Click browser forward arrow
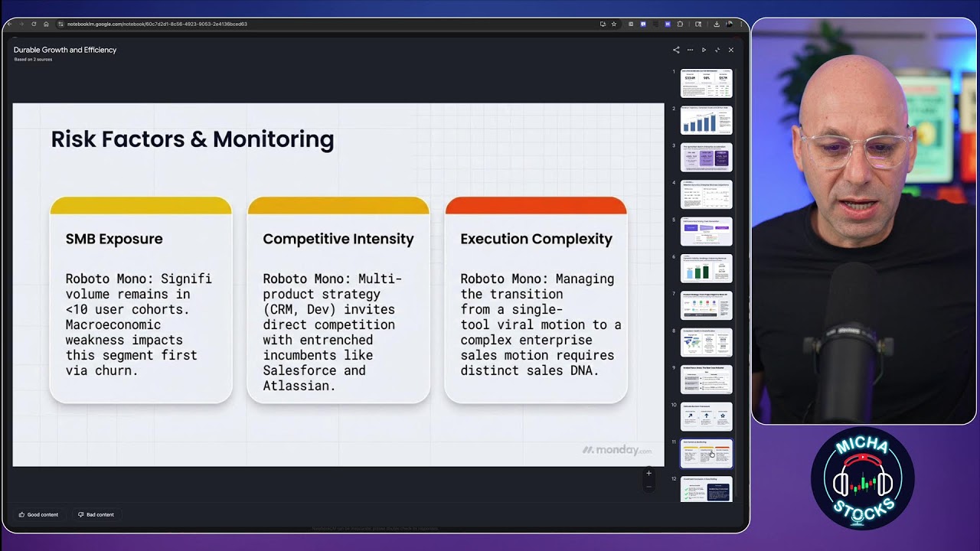Image resolution: width=980 pixels, height=551 pixels. (22, 24)
